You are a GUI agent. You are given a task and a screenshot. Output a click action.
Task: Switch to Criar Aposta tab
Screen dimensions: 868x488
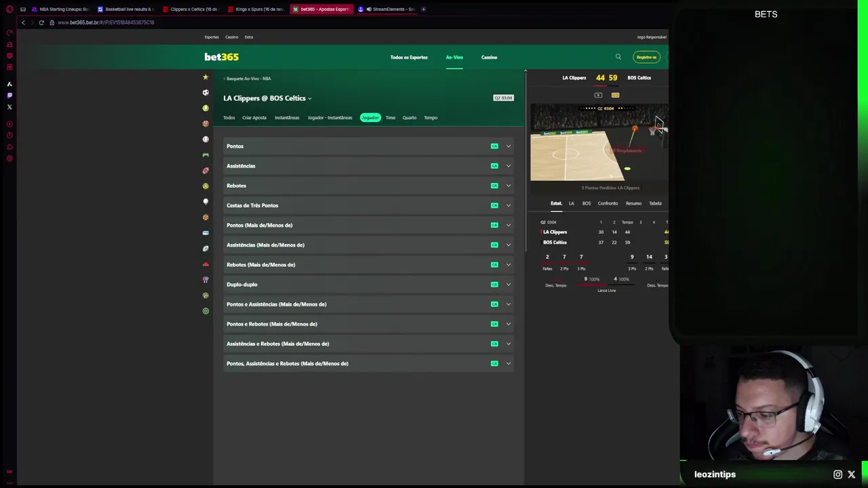254,118
